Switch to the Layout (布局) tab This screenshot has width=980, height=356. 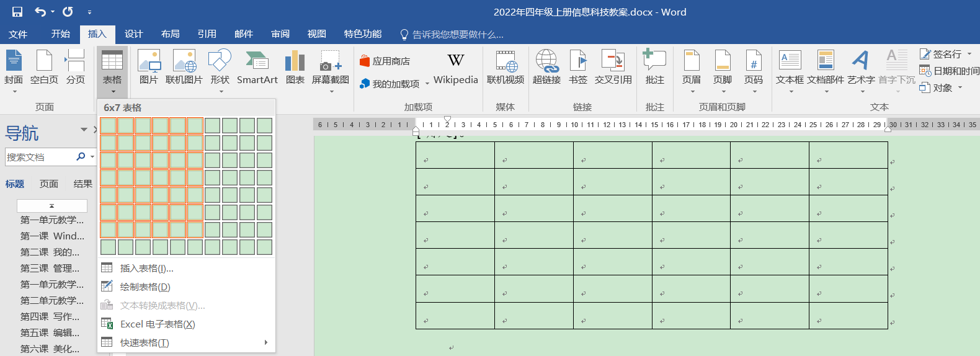[170, 34]
